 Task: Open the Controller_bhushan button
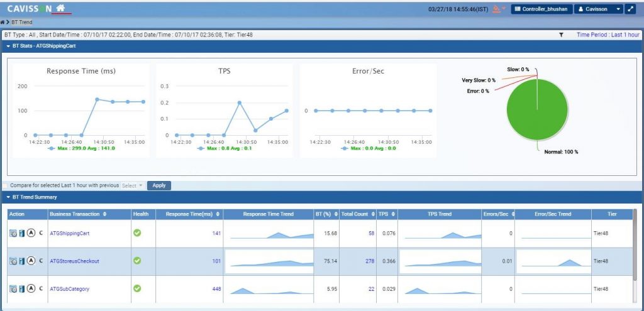coord(541,9)
